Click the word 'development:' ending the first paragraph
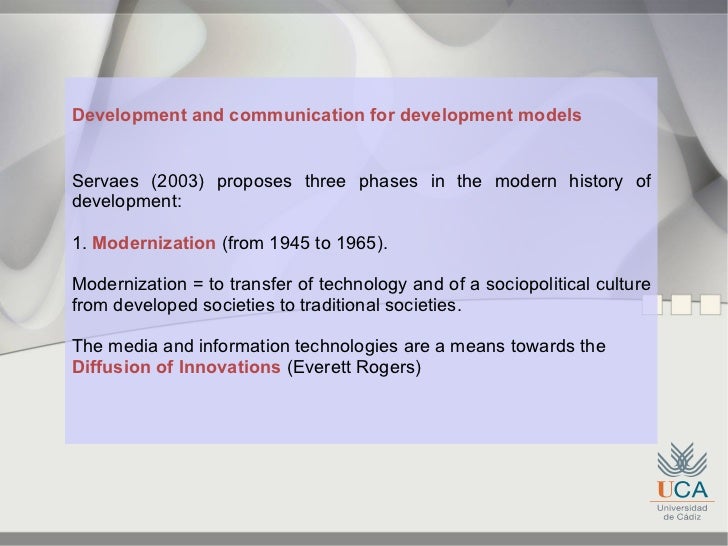Image resolution: width=728 pixels, height=546 pixels. coord(127,202)
